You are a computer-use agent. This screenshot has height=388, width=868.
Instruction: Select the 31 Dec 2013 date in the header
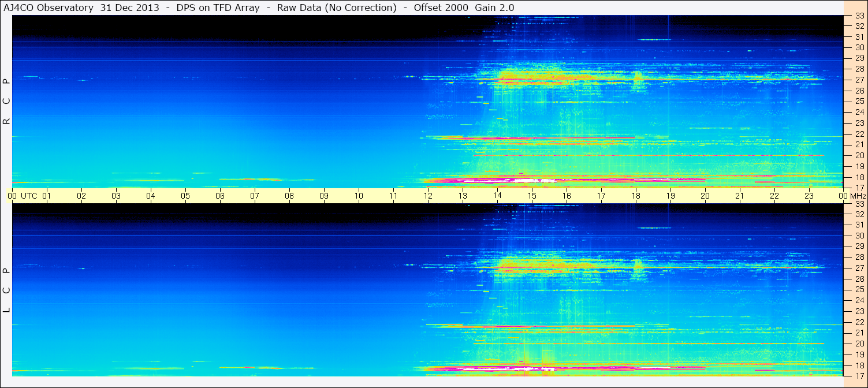(130, 8)
